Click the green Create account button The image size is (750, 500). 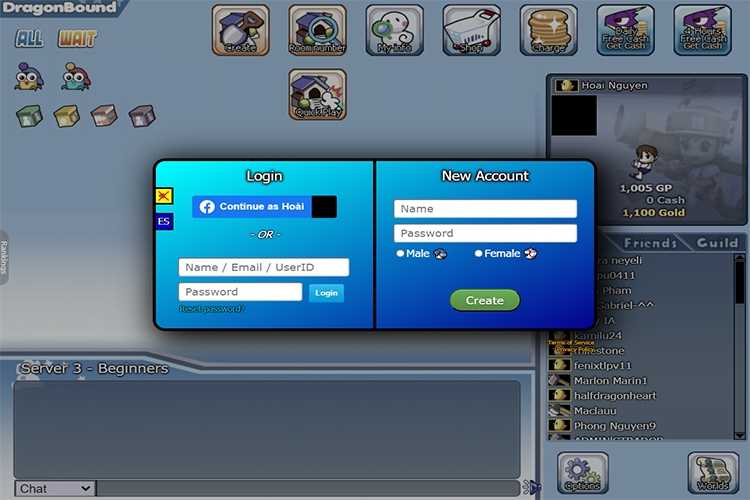tap(485, 300)
